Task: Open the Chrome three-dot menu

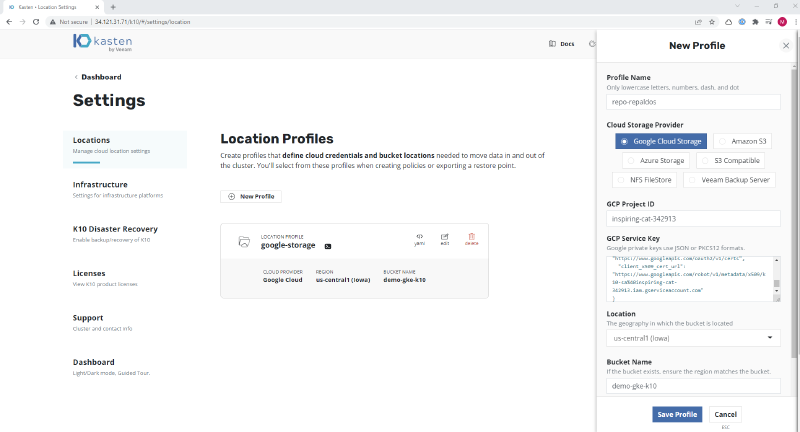Action: (795, 22)
